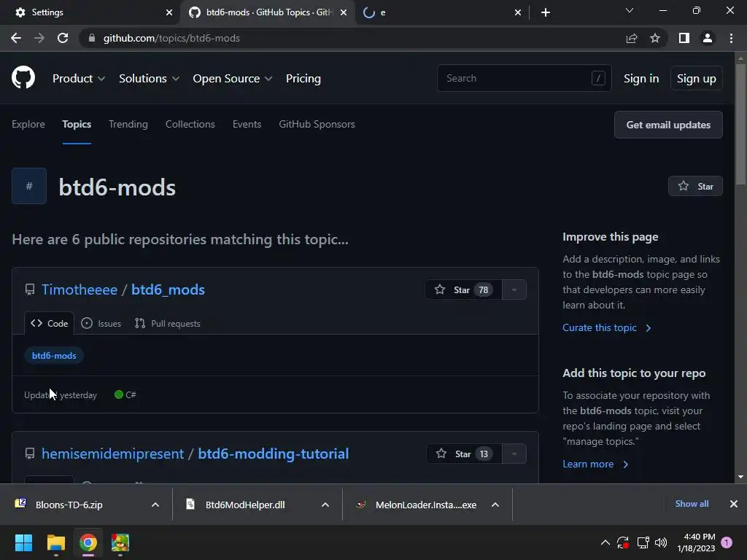Click the page vertical scrollbar thumb
The height and width of the screenshot is (560, 747).
(x=740, y=124)
